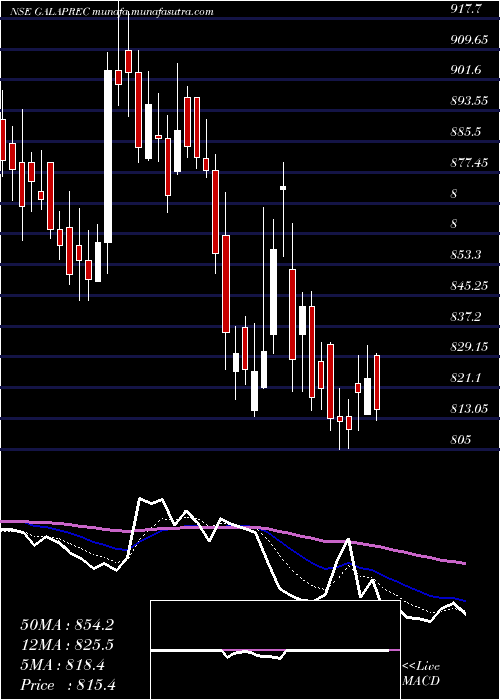This screenshot has height=700, width=500.
Task: Click the 853.3 price label
Action: (467, 255)
